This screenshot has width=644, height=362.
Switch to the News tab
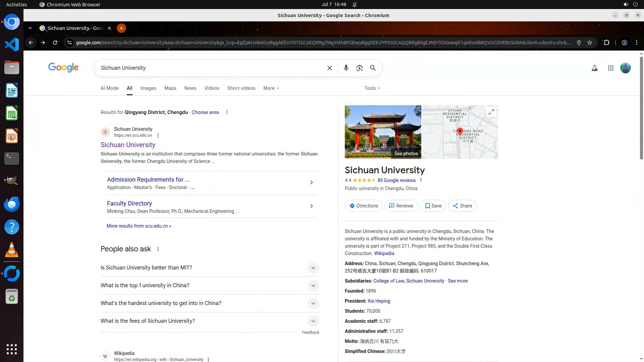(x=190, y=88)
